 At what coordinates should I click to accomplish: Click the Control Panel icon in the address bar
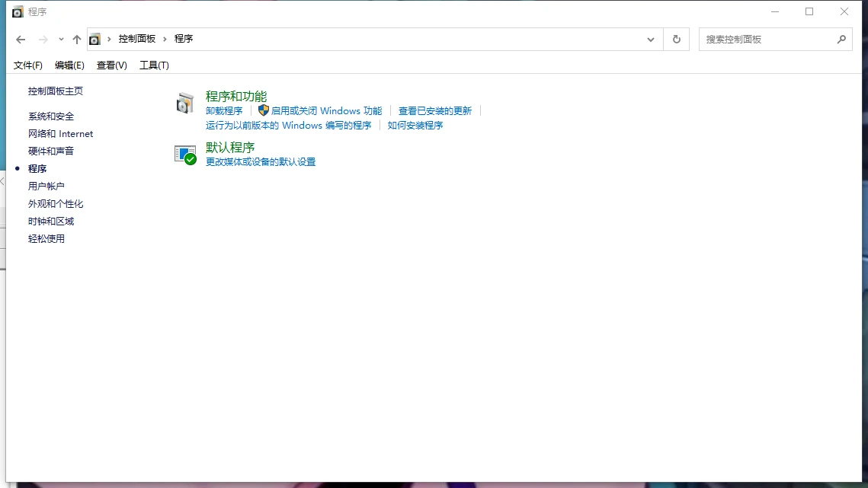[94, 40]
